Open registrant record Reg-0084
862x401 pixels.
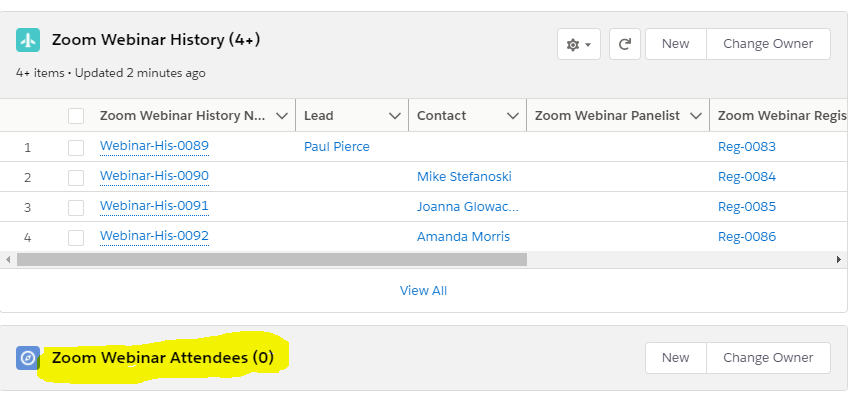pos(746,177)
